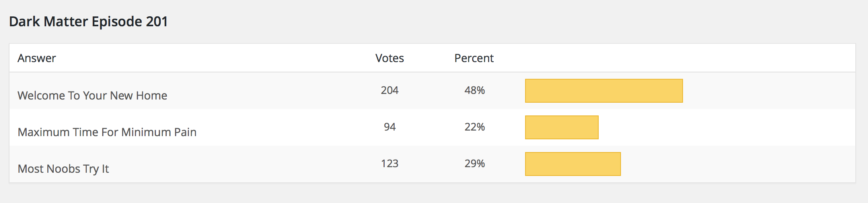Click the 22% percentage value
Viewport: 868px width, 203px height.
[x=475, y=127]
